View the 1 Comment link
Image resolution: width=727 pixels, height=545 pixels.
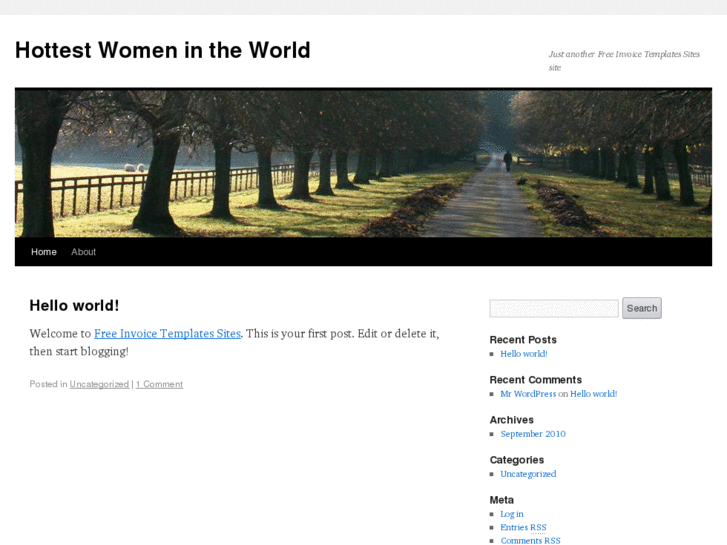[159, 384]
